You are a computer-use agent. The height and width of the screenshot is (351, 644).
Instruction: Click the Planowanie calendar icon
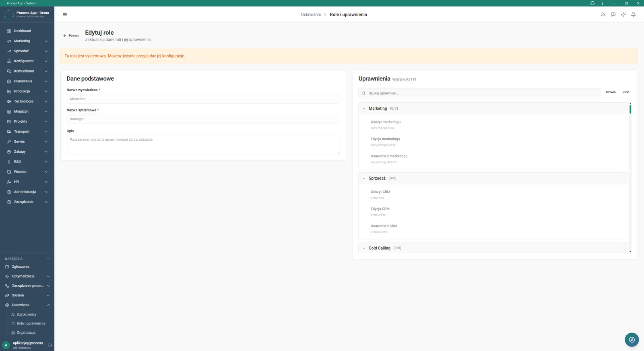pos(9,81)
